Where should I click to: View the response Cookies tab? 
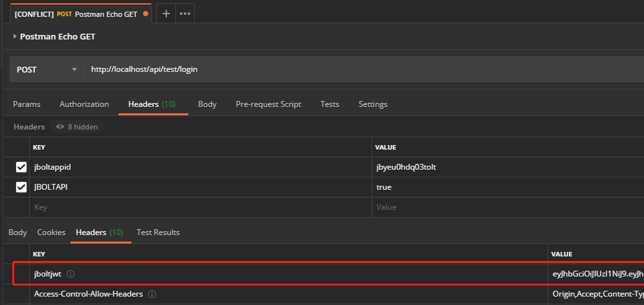click(x=51, y=232)
